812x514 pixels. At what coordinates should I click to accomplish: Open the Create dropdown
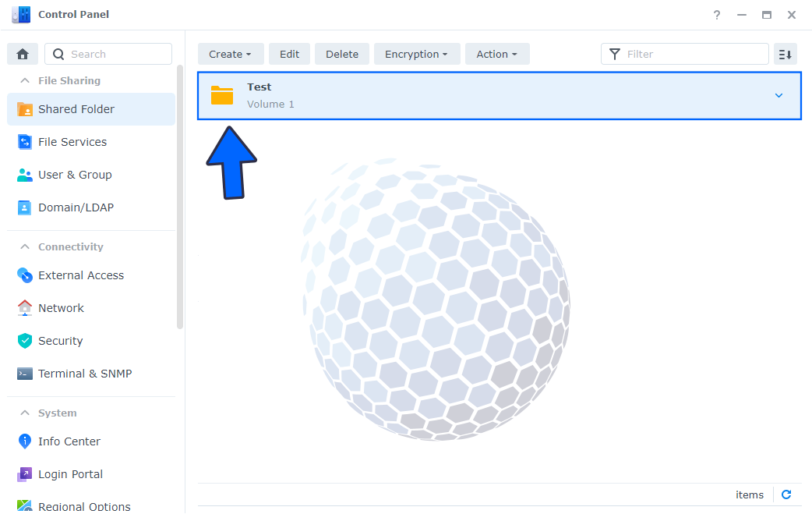[x=230, y=54]
